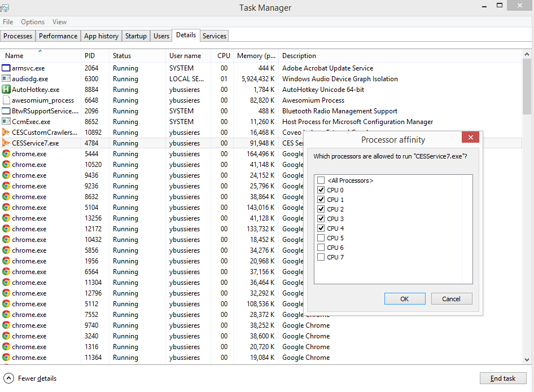Click Chrome icon for PID 5444 row
This screenshot has width=534, height=392.
tap(6, 153)
